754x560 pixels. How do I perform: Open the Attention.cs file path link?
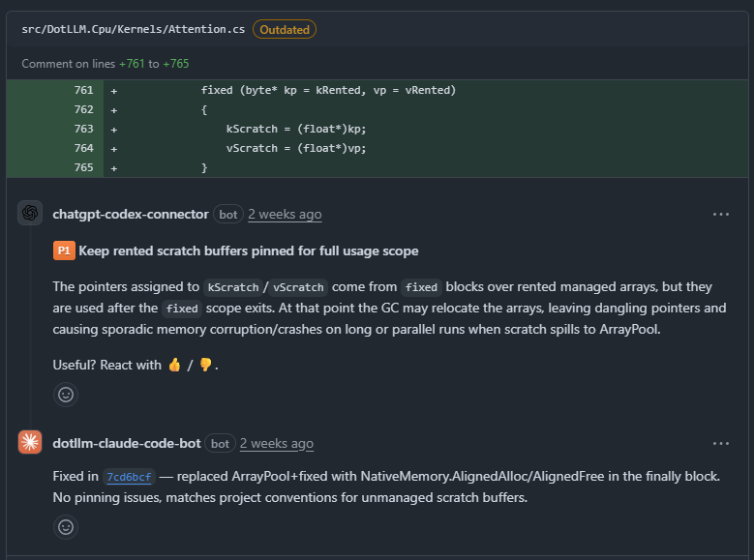(x=133, y=29)
